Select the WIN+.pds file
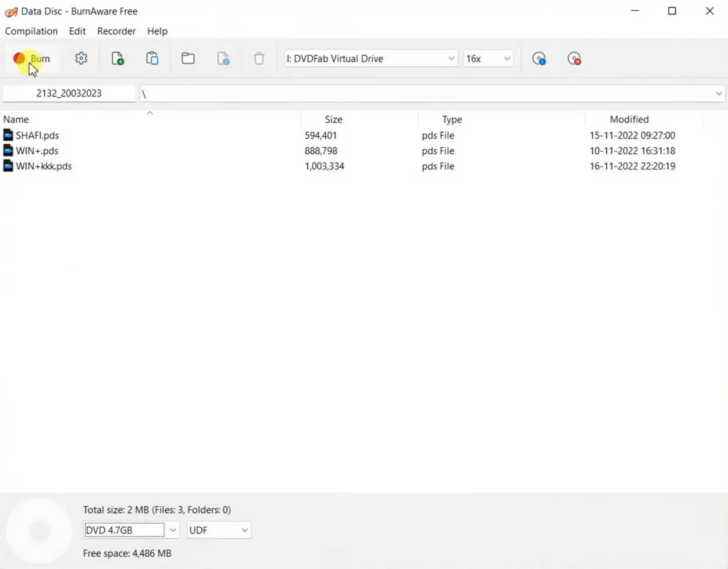Viewport: 728px width, 569px height. pos(37,151)
